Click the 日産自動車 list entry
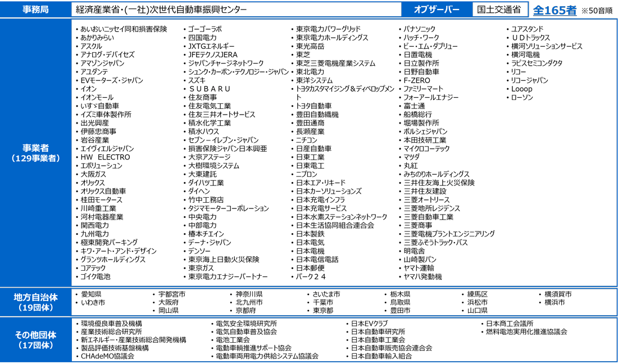 click(313, 148)
